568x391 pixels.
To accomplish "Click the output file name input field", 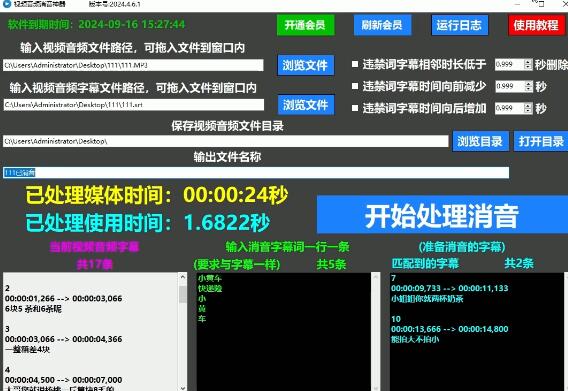I will [256, 172].
